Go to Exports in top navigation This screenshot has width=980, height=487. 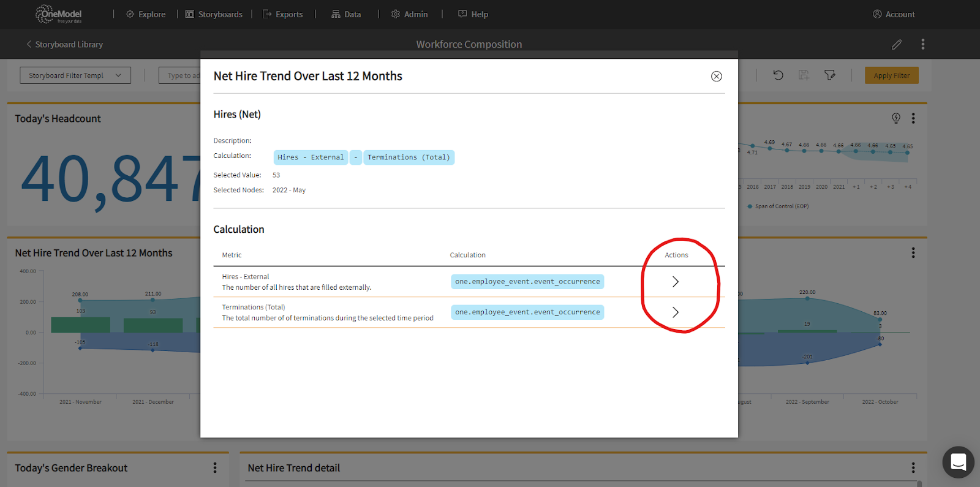coord(282,14)
